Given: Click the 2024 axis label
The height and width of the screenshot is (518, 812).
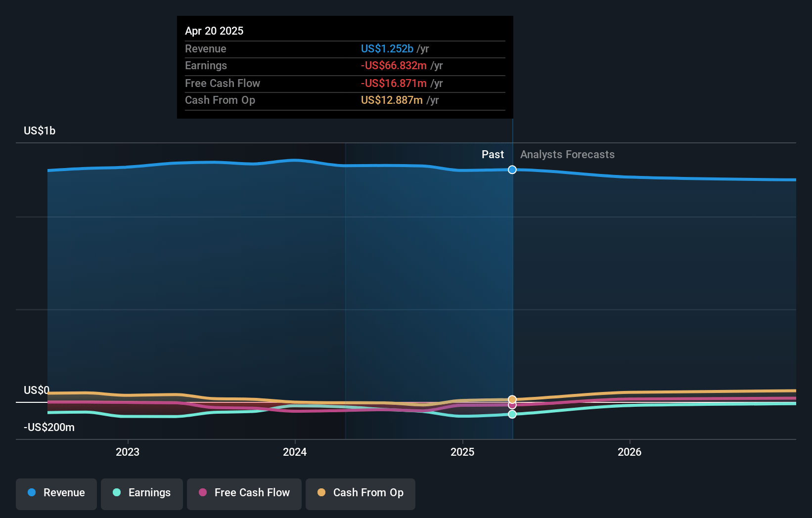Looking at the screenshot, I should [x=295, y=452].
